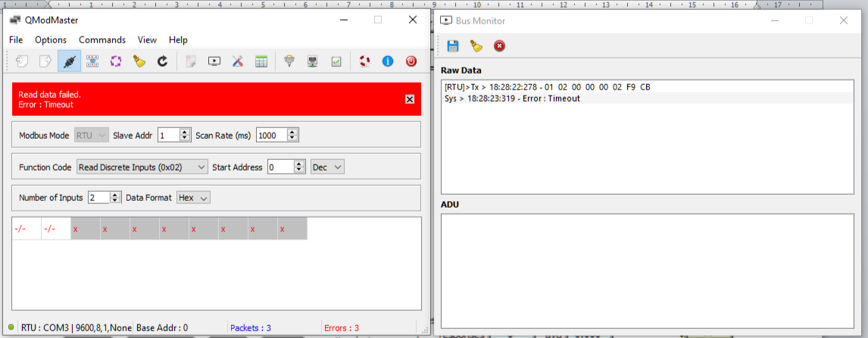
Task: Expand the Function Code dropdown
Action: (142, 167)
